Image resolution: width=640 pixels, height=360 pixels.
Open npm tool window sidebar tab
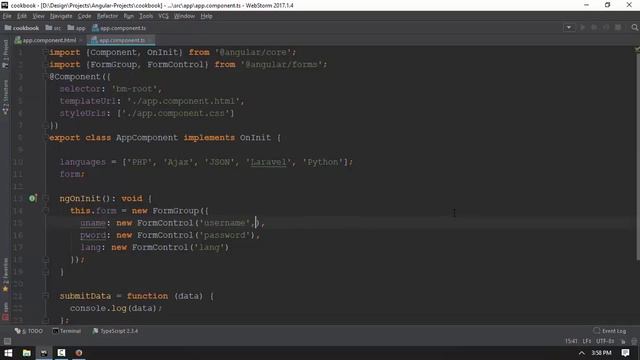pyautogui.click(x=5, y=311)
